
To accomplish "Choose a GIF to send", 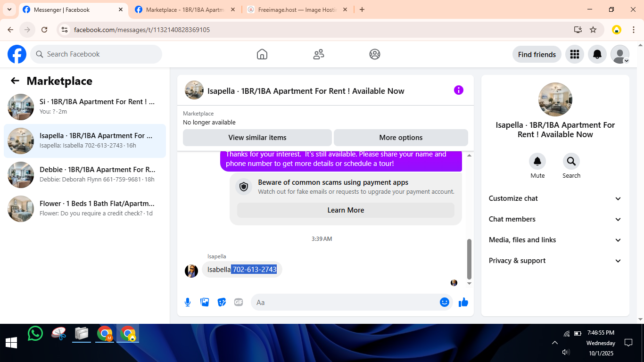I will (239, 302).
